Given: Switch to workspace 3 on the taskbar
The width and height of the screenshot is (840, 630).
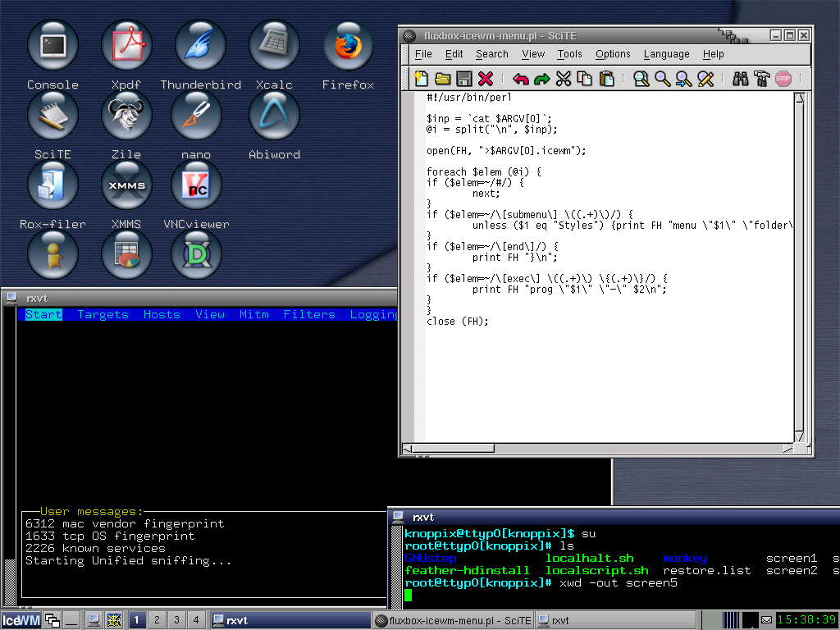Looking at the screenshot, I should (x=176, y=620).
